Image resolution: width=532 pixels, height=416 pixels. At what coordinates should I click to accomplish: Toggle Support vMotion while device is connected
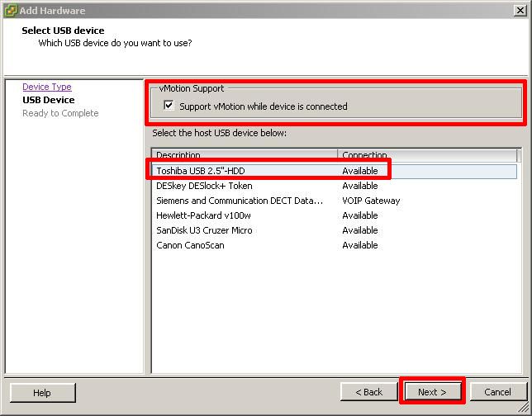point(169,106)
